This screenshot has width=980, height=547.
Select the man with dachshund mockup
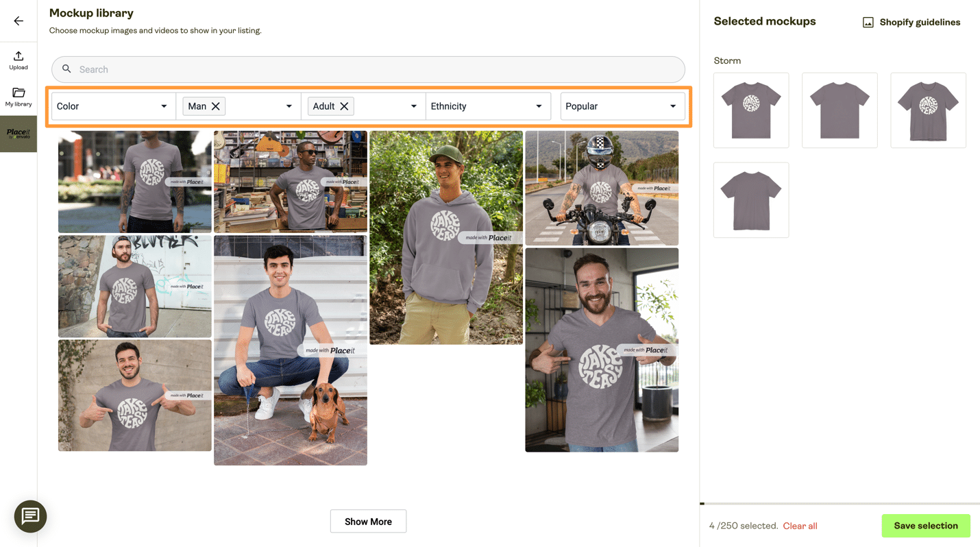[x=291, y=350]
